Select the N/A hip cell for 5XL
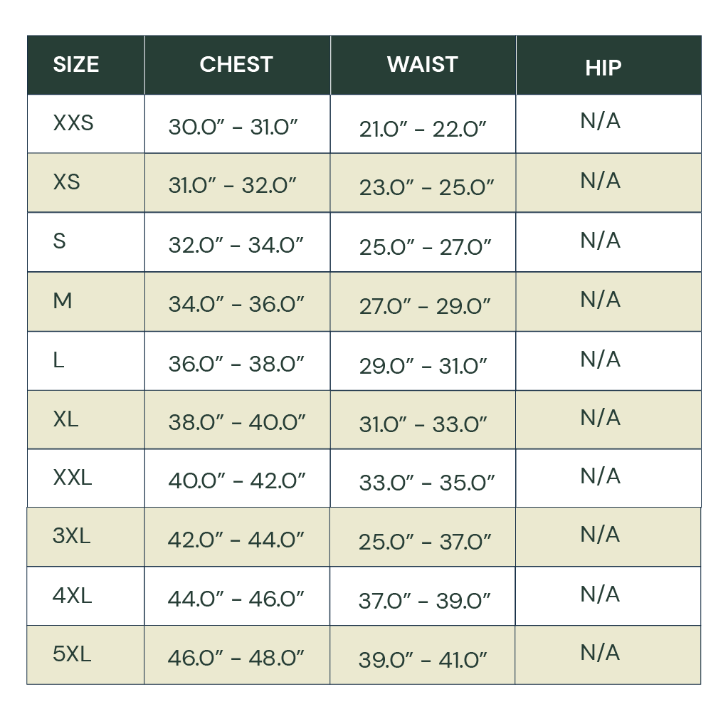 coord(601,653)
